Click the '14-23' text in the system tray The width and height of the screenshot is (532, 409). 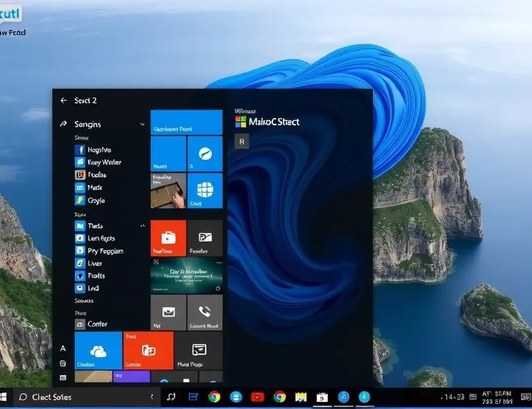(x=453, y=397)
